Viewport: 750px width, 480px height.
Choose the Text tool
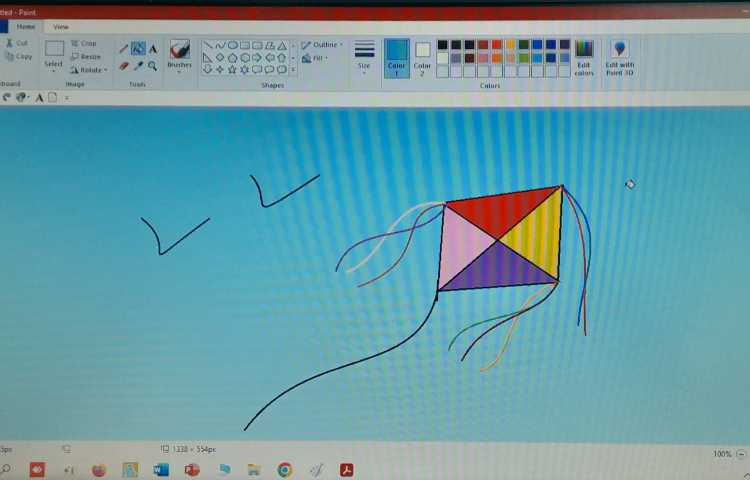153,48
